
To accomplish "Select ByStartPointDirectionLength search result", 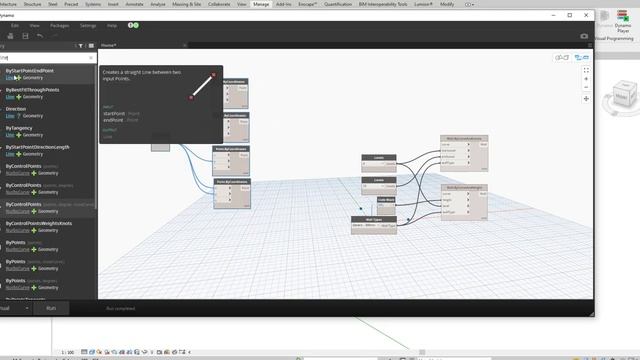I will click(x=47, y=151).
